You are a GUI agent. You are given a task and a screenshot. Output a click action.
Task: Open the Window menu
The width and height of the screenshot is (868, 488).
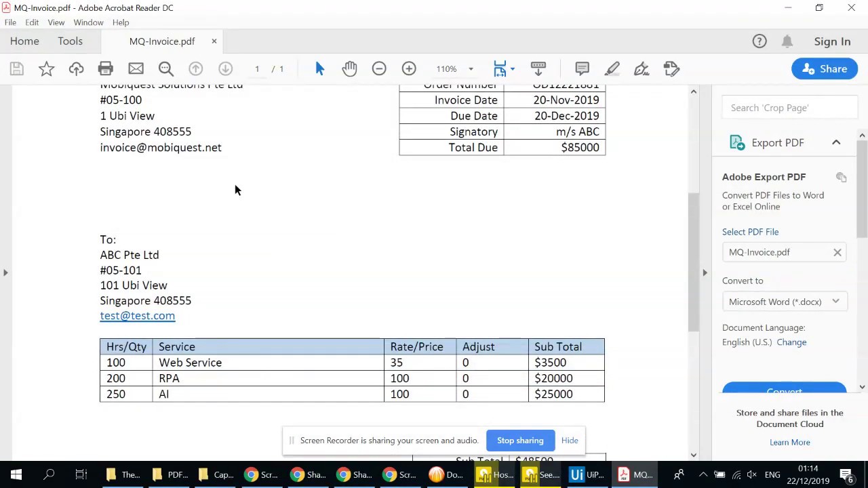tap(88, 22)
